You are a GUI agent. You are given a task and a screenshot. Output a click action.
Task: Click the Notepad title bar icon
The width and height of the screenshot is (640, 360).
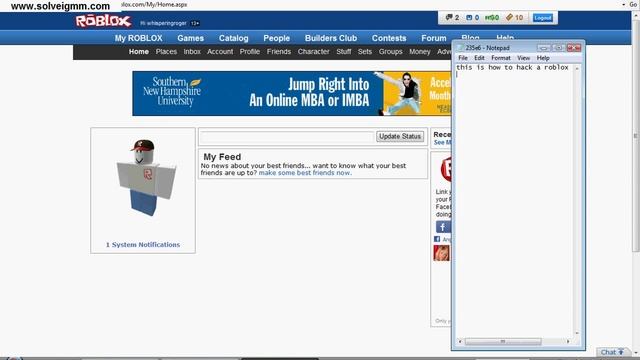[460, 48]
